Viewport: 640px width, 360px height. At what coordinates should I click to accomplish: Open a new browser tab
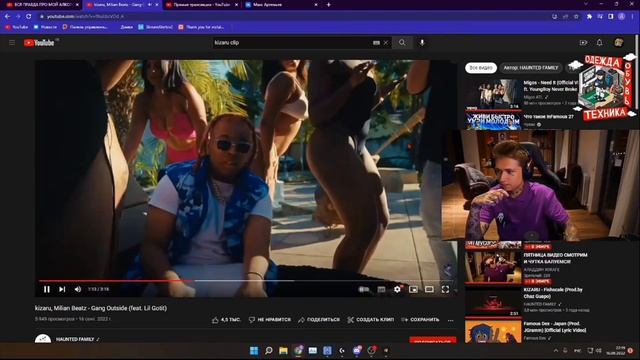pyautogui.click(x=329, y=5)
